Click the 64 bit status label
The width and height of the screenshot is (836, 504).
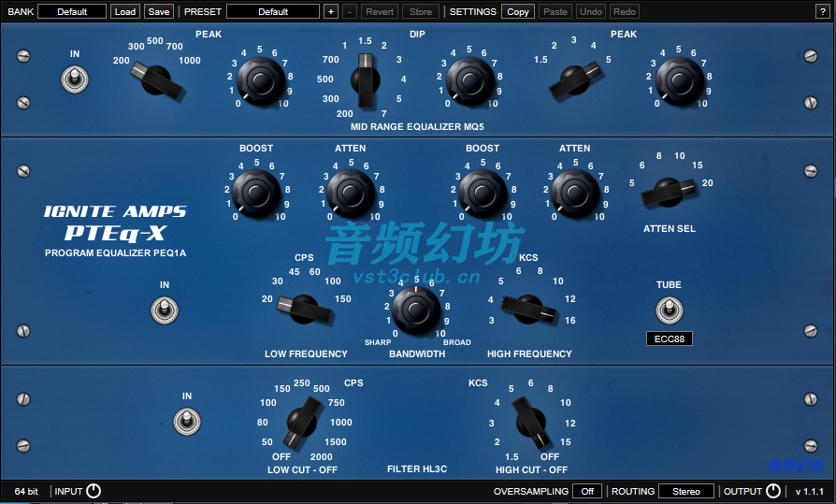(x=26, y=491)
